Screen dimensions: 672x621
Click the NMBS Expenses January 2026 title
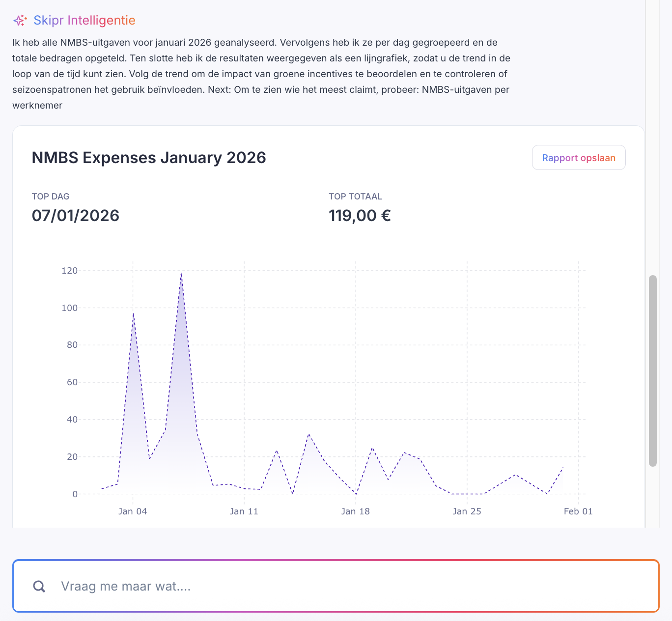click(x=148, y=158)
